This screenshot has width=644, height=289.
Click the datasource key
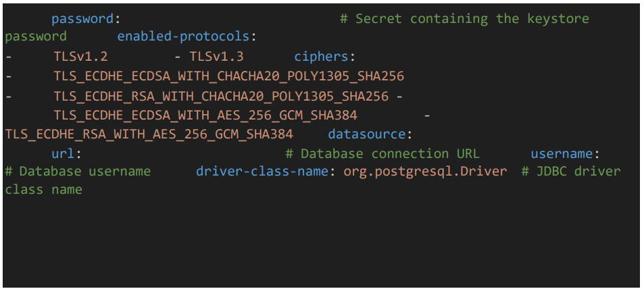367,134
